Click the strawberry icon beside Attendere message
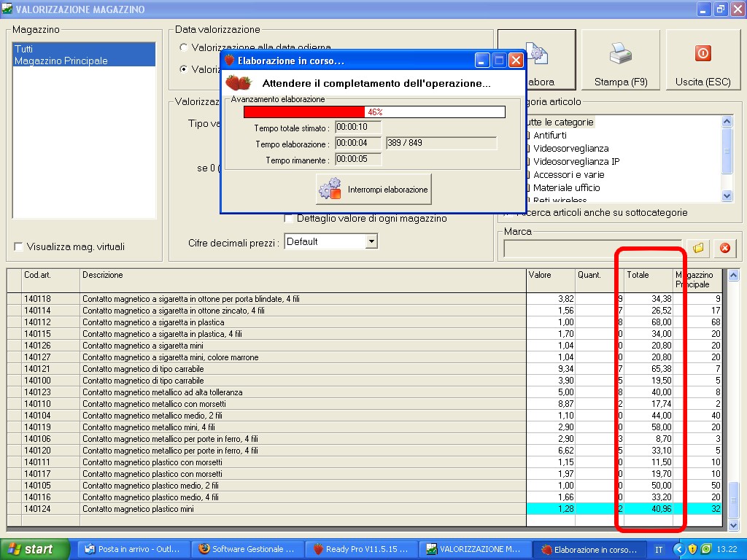Image resolution: width=747 pixels, height=560 pixels. coord(239,83)
